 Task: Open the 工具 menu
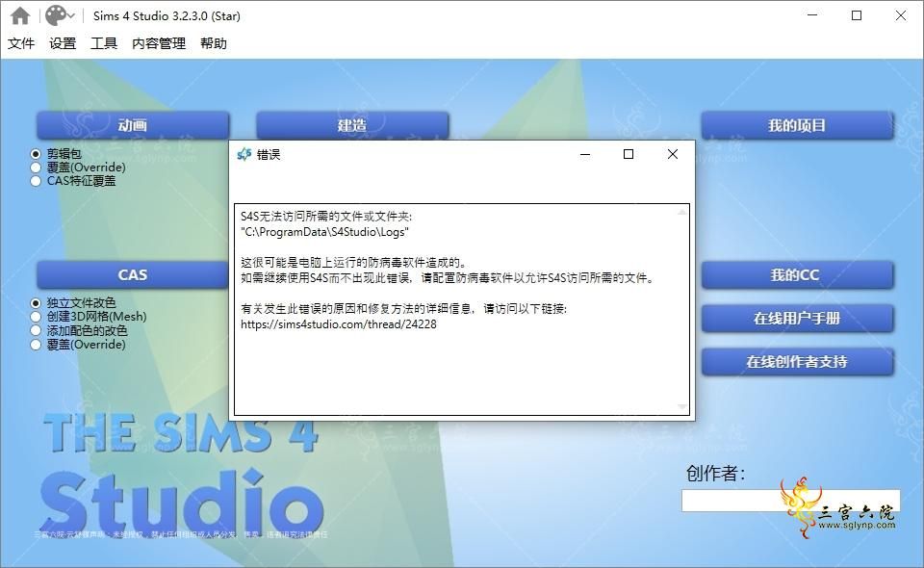point(104,43)
